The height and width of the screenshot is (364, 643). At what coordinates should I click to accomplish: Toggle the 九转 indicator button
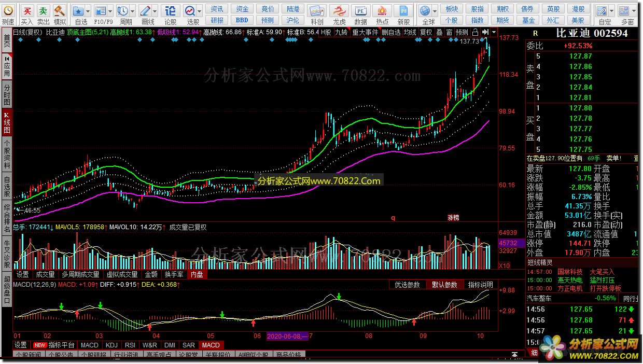(x=341, y=32)
